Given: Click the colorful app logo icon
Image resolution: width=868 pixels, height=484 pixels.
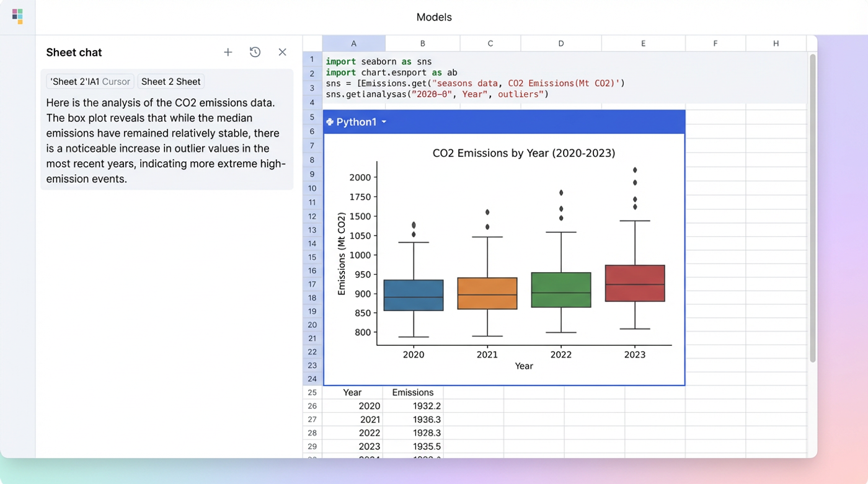Looking at the screenshot, I should (x=17, y=16).
